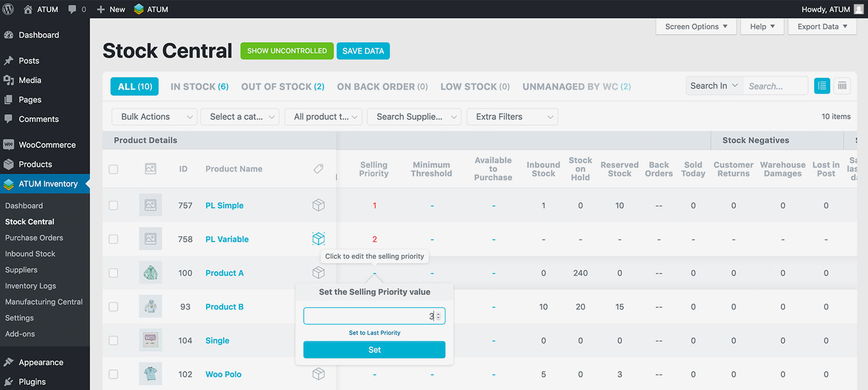The width and height of the screenshot is (868, 390).
Task: Go to Purchase Orders submenu
Action: [x=34, y=238]
